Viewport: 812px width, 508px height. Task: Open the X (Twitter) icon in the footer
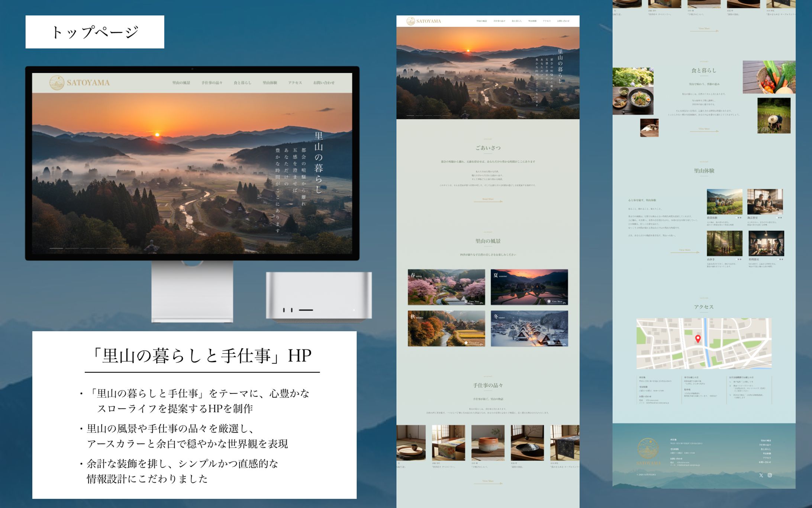coord(761,476)
